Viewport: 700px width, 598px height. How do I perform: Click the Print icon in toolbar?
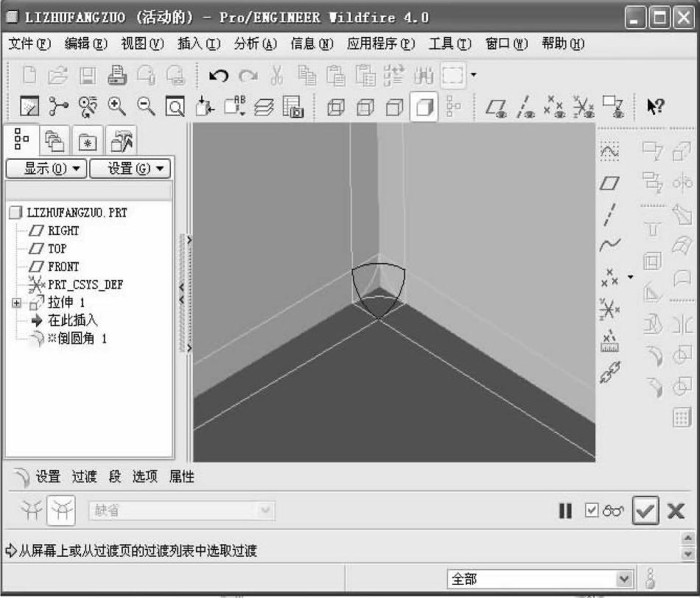(117, 75)
